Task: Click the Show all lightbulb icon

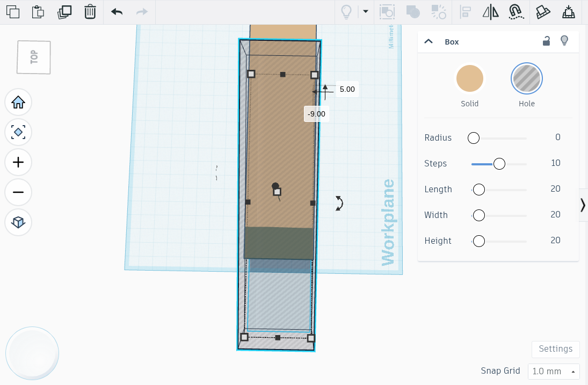Action: coord(346,12)
